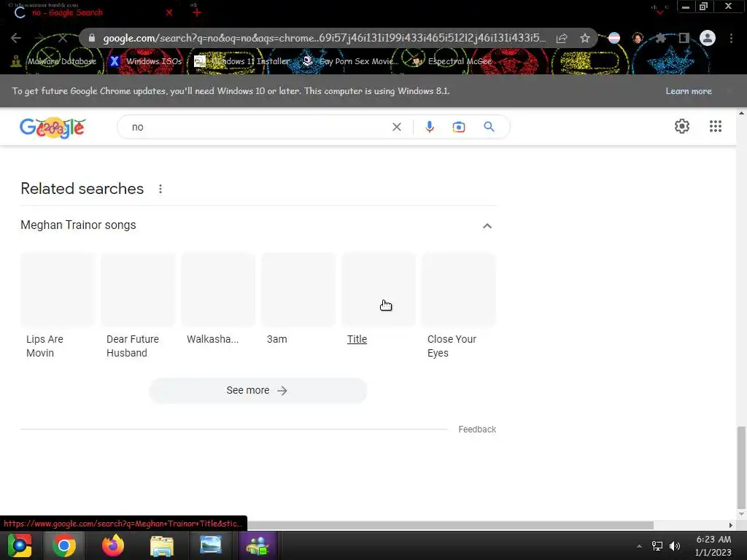Clear the search box with the X
Screen dimensions: 747x560
[x=396, y=127]
